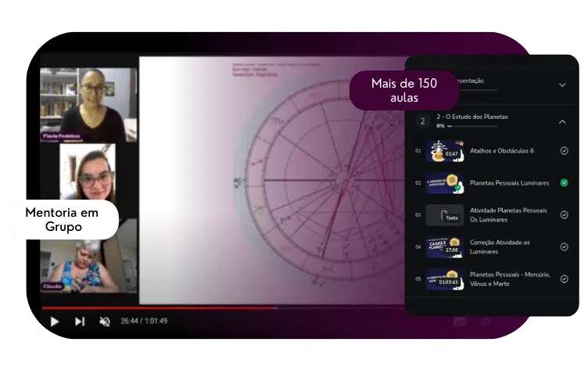Image resolution: width=588 pixels, height=371 pixels.
Task: Unmute the video sound
Action: [x=105, y=322]
